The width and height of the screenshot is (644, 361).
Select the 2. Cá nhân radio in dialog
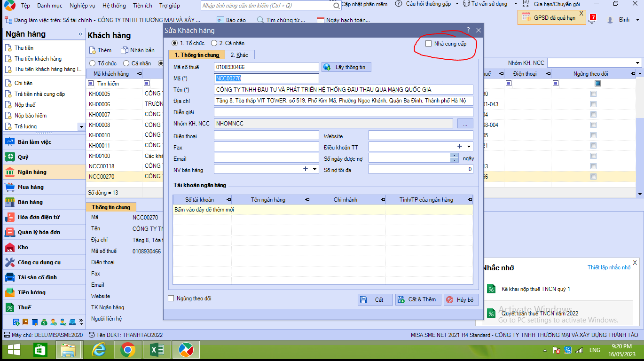214,43
